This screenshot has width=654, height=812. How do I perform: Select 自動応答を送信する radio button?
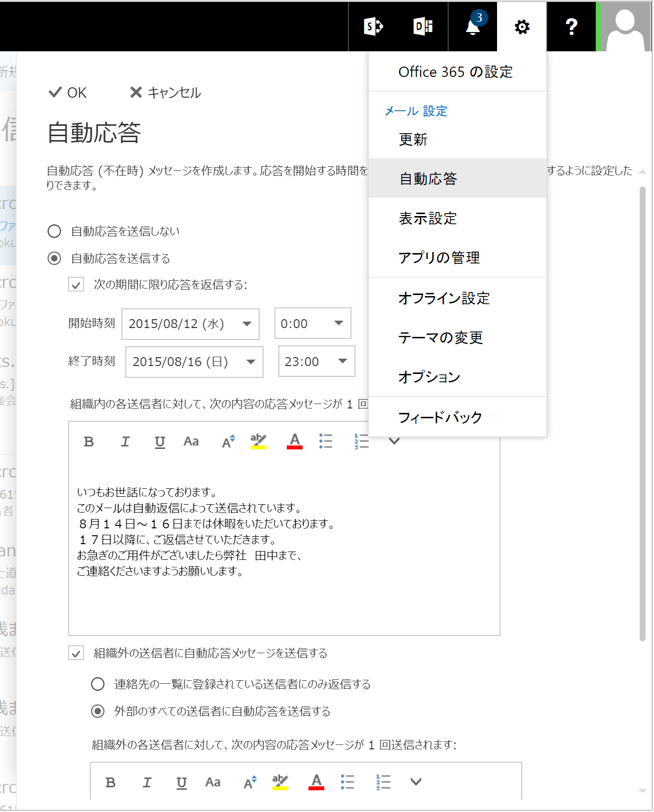pyautogui.click(x=54, y=258)
